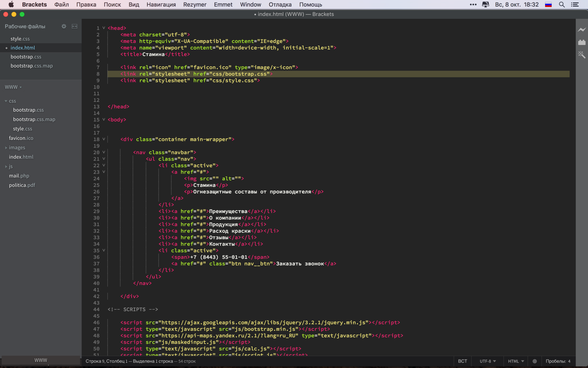The image size is (588, 368).
Task: Fold the li element on line 35
Action: point(104,250)
